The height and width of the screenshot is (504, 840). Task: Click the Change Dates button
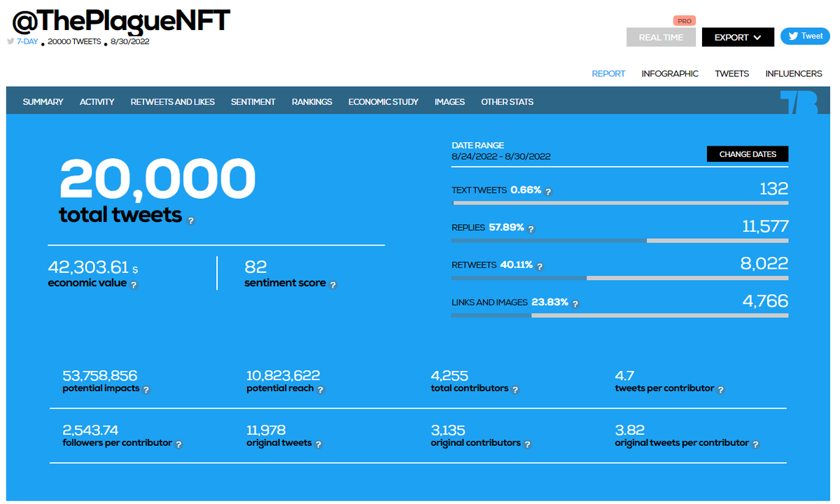tap(748, 154)
